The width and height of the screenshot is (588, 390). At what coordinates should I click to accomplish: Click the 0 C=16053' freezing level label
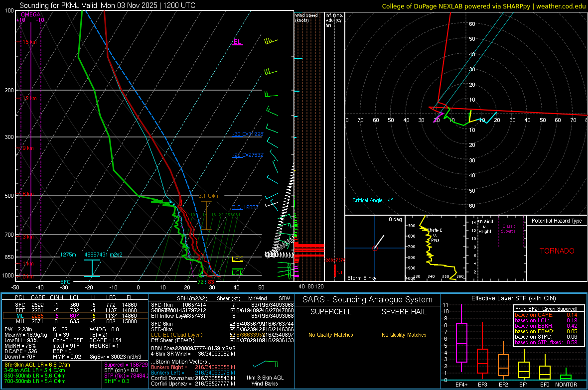[x=246, y=207]
